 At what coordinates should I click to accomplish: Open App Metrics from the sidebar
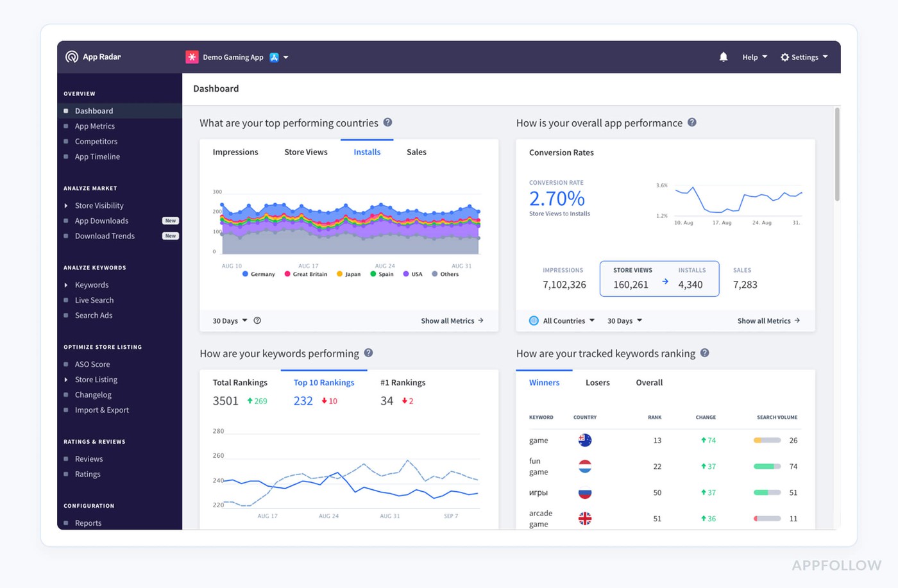[x=94, y=126]
